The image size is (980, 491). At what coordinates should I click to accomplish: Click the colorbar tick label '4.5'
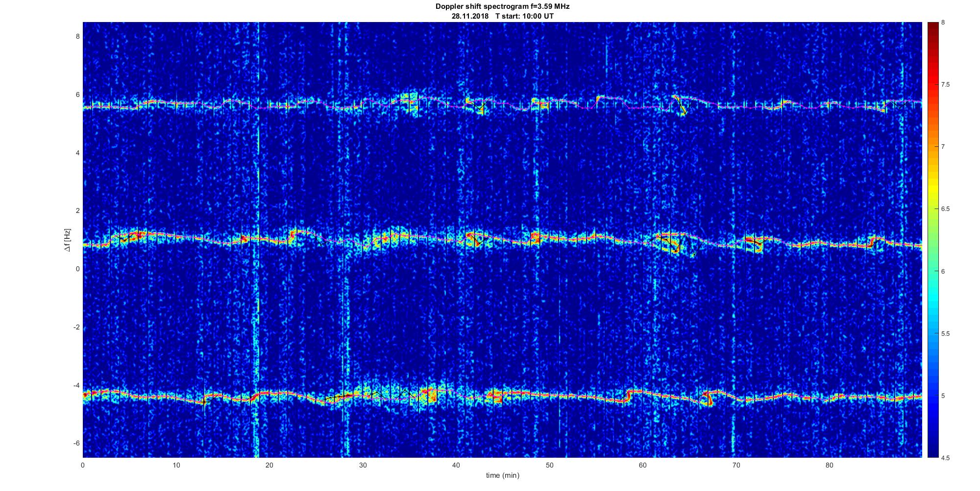[x=945, y=458]
